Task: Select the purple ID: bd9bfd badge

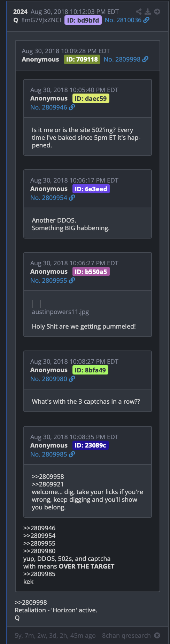Action: coord(83,20)
